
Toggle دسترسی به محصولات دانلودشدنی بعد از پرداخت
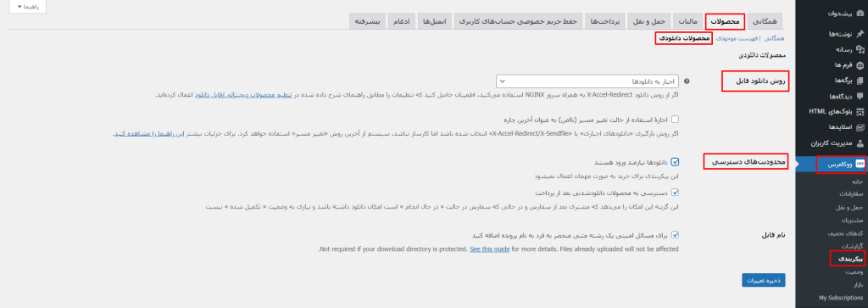click(x=675, y=193)
